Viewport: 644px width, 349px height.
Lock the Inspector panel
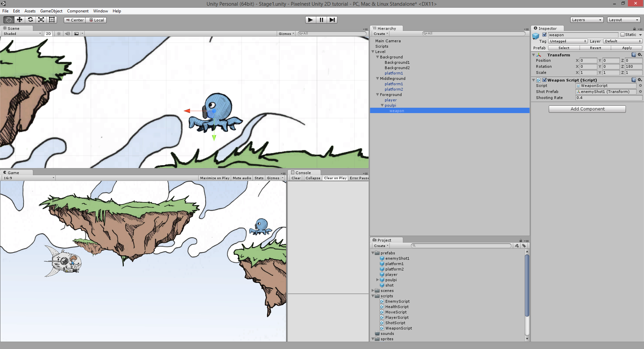(634, 29)
